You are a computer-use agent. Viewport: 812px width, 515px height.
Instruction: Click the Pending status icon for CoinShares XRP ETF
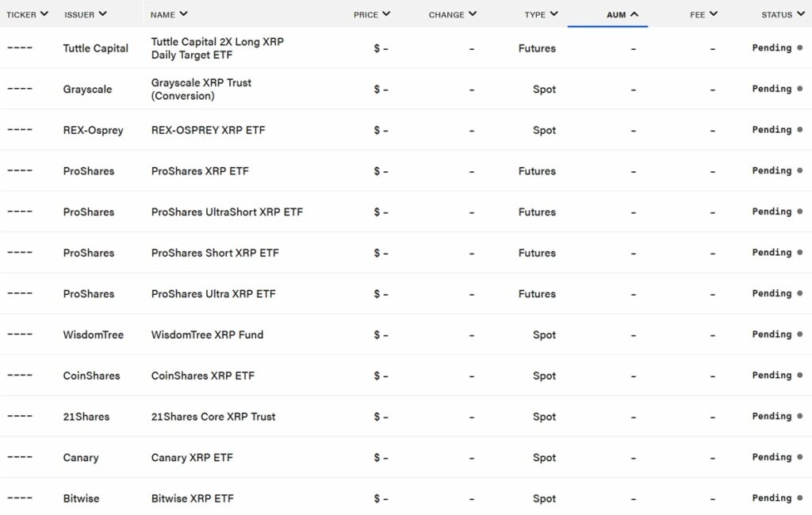point(802,376)
